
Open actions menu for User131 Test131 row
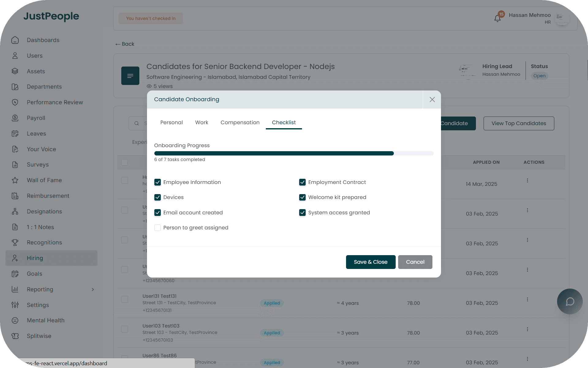point(527,300)
